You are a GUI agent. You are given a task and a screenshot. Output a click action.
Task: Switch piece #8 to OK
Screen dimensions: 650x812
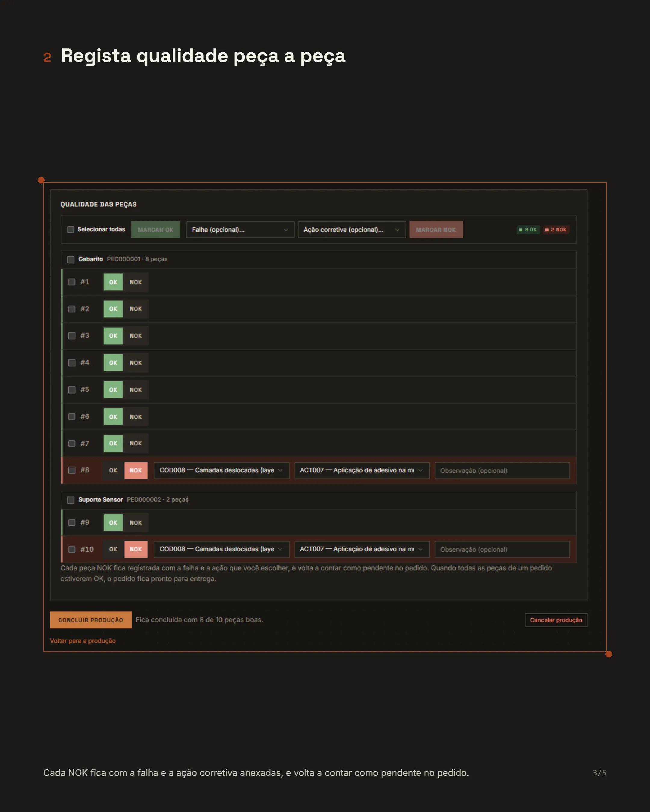click(x=113, y=470)
